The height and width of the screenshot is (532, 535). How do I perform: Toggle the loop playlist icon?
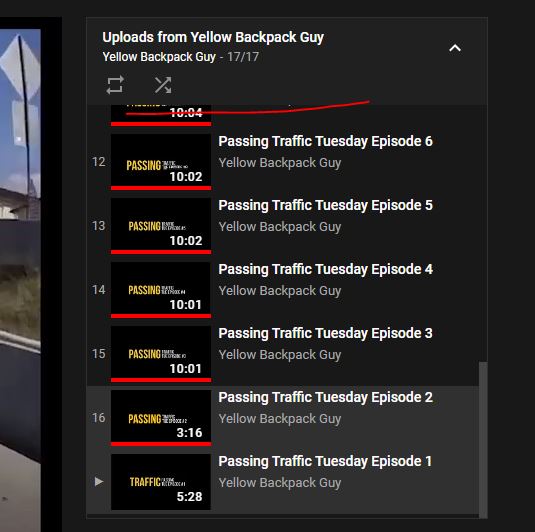point(115,85)
